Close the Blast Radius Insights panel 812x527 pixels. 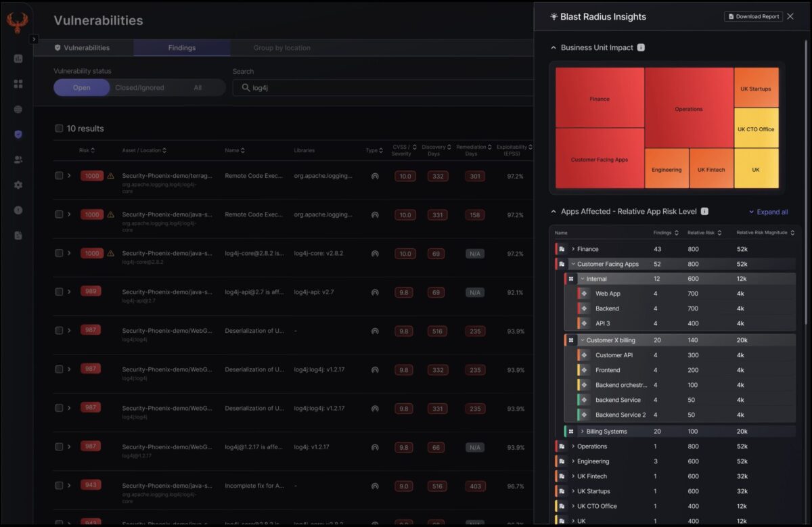click(790, 16)
